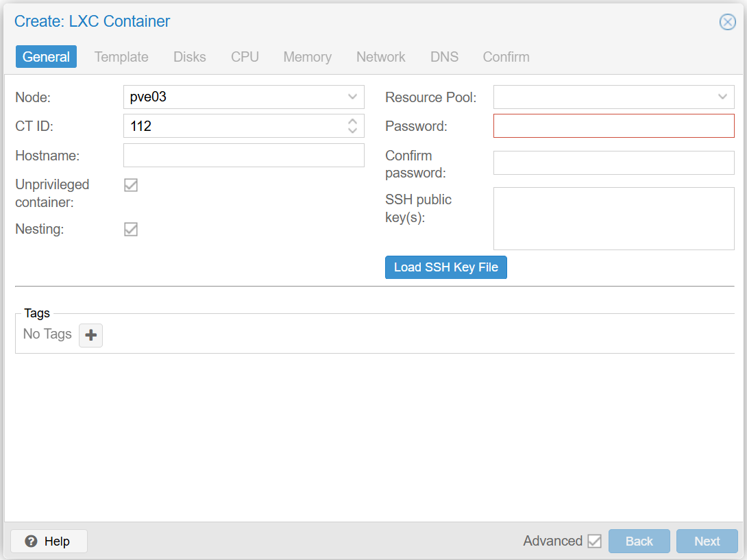Image resolution: width=747 pixels, height=560 pixels.
Task: Close the Create LXC Container dialog
Action: 727,22
